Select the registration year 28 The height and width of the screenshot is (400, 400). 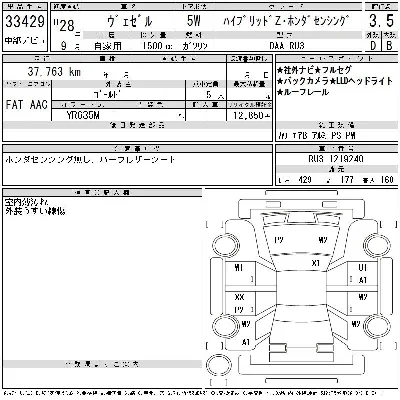pos(66,27)
